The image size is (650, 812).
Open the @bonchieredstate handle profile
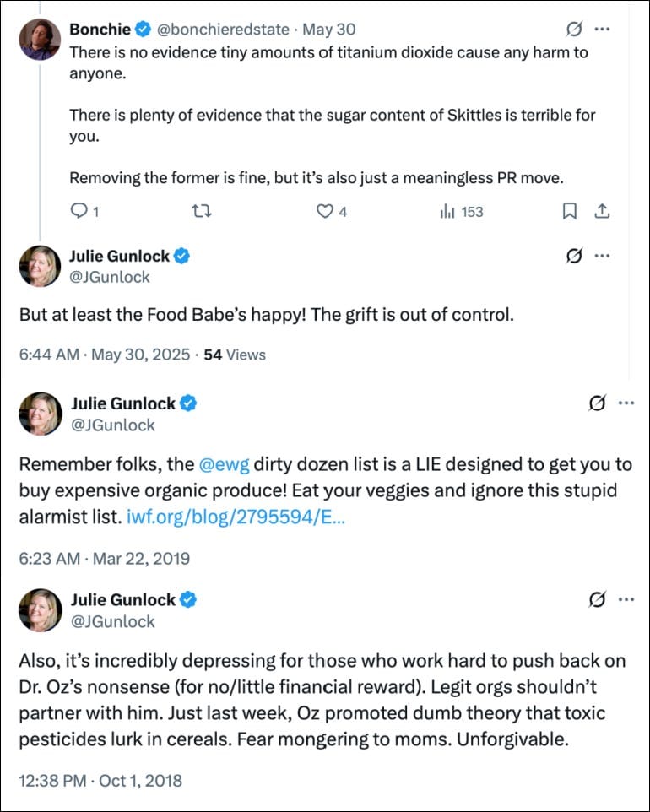tap(223, 29)
